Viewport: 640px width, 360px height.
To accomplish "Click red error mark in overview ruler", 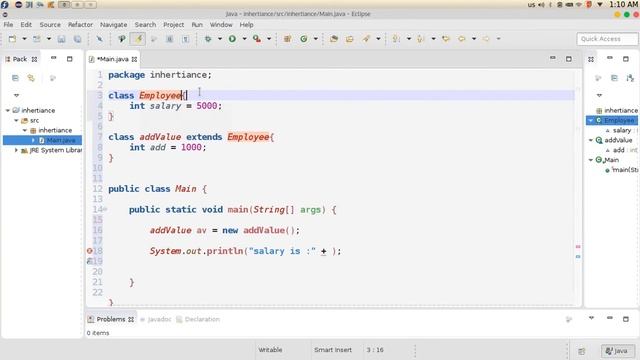I will [578, 247].
